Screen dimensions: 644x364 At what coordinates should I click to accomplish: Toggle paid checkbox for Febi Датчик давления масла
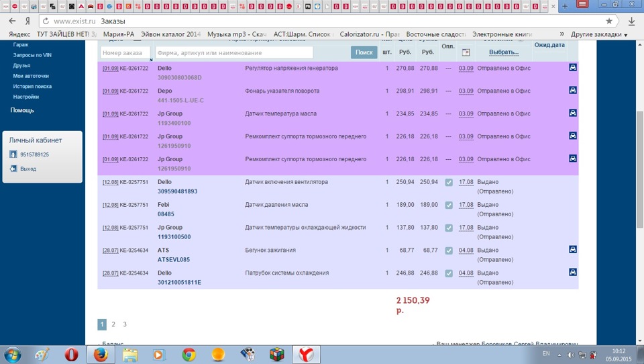(x=449, y=205)
